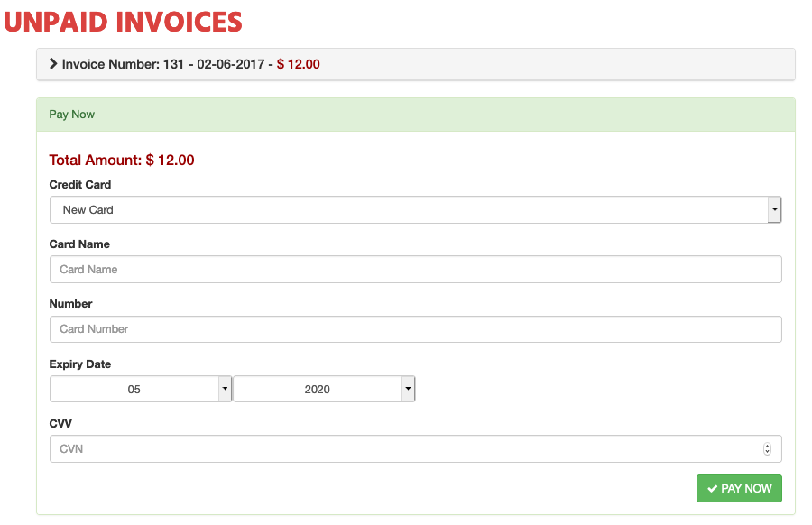The width and height of the screenshot is (812, 525).
Task: Click the checkmark icon on PAY NOW
Action: point(713,489)
